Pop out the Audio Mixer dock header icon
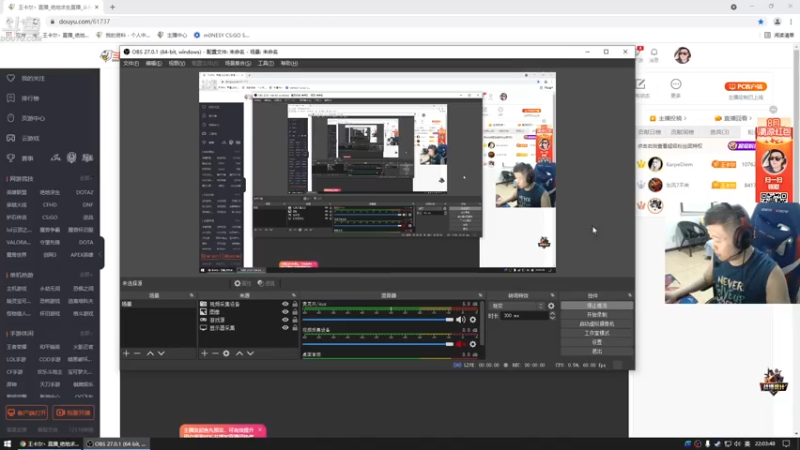The height and width of the screenshot is (450, 800). (480, 295)
